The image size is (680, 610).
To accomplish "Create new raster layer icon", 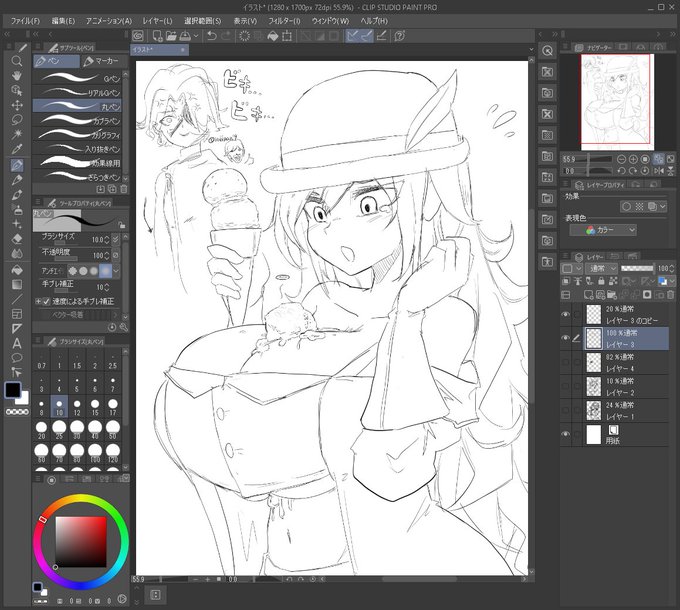I will coord(588,295).
